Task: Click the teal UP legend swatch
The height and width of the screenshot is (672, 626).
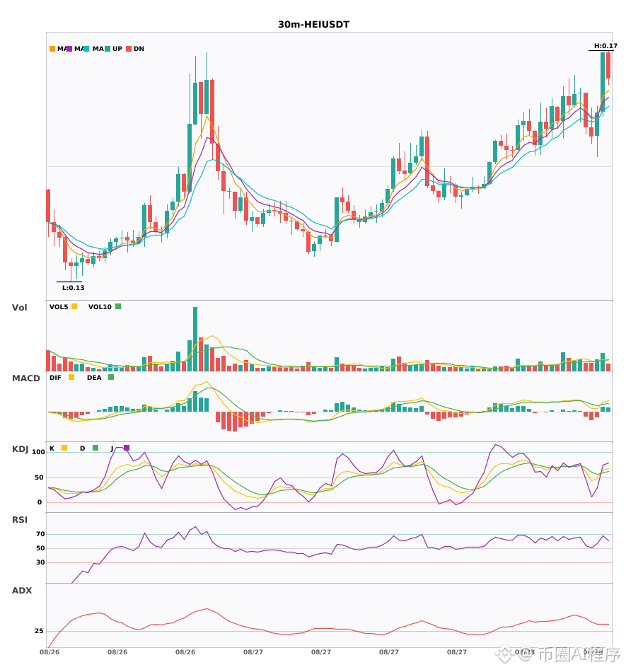Action: tap(108, 49)
